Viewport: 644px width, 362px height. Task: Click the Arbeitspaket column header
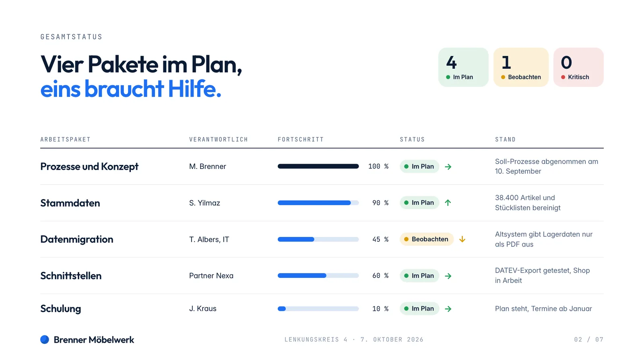click(x=65, y=140)
